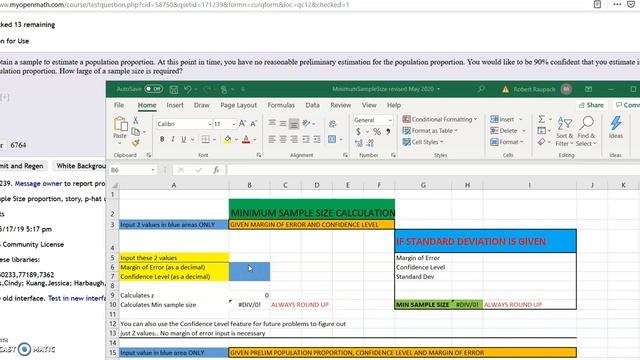
Task: Apply comma style number format
Action: click(x=388, y=131)
